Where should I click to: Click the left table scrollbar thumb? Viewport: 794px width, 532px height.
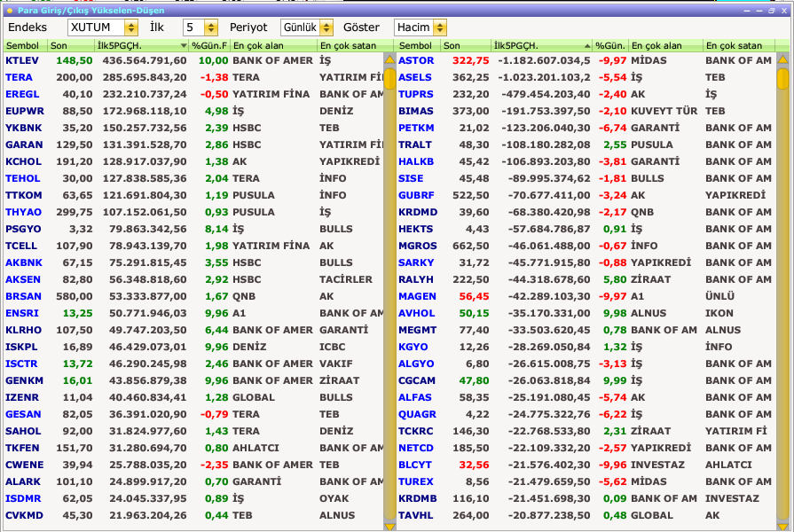390,79
